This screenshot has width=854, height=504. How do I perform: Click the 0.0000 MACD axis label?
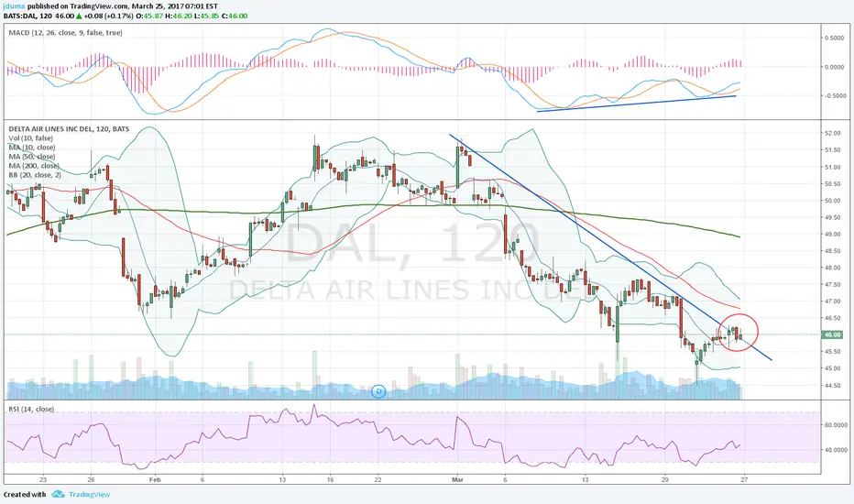click(x=834, y=67)
